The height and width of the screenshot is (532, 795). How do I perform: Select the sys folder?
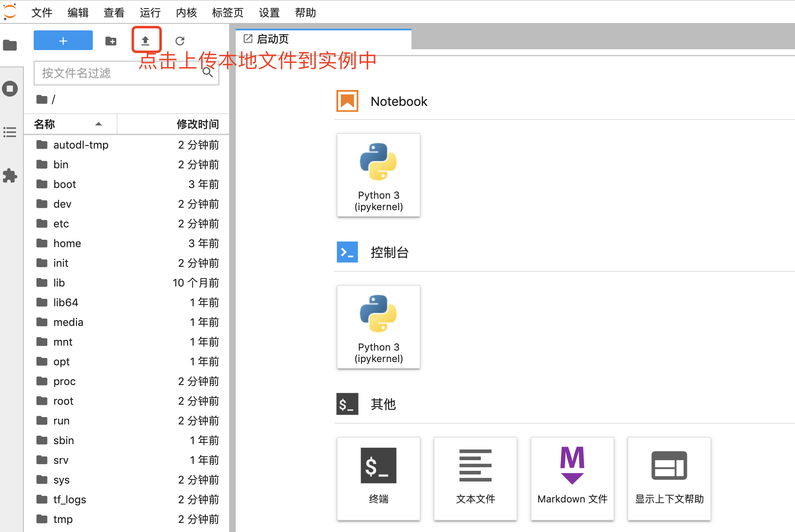pos(126,480)
